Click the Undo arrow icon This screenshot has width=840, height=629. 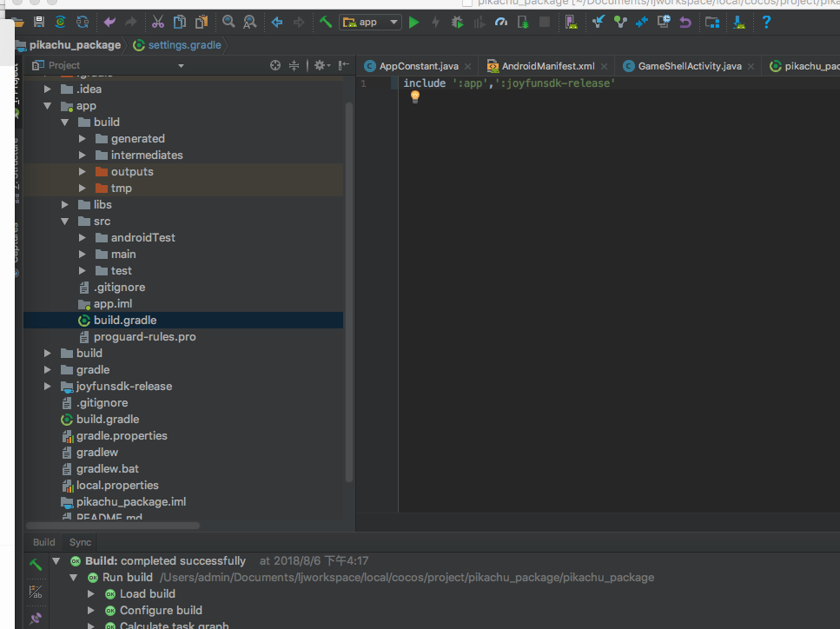[x=109, y=22]
